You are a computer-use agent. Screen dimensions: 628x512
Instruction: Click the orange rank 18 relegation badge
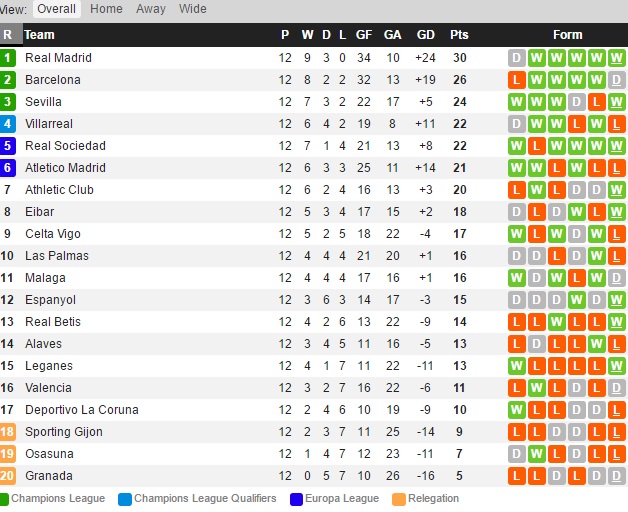click(x=8, y=432)
